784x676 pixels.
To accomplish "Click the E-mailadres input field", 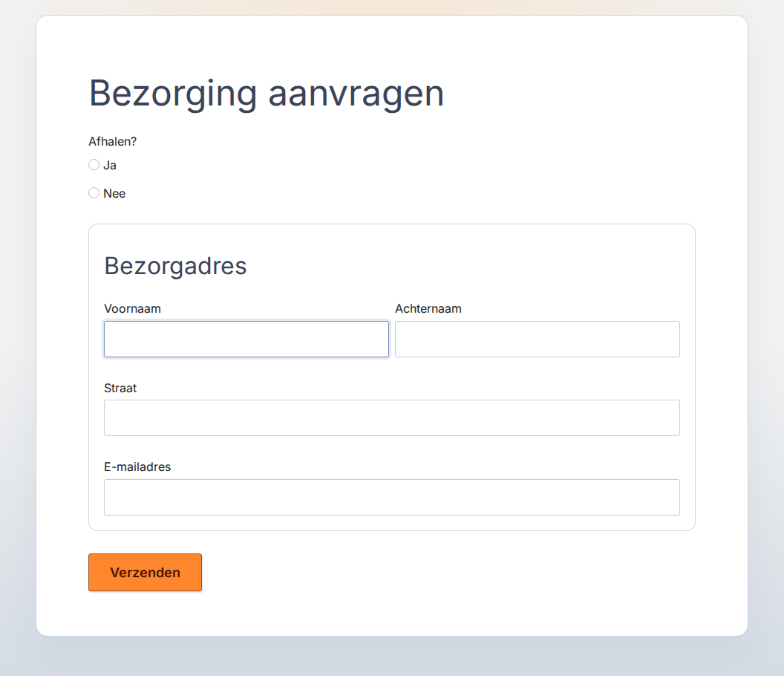I will point(392,498).
